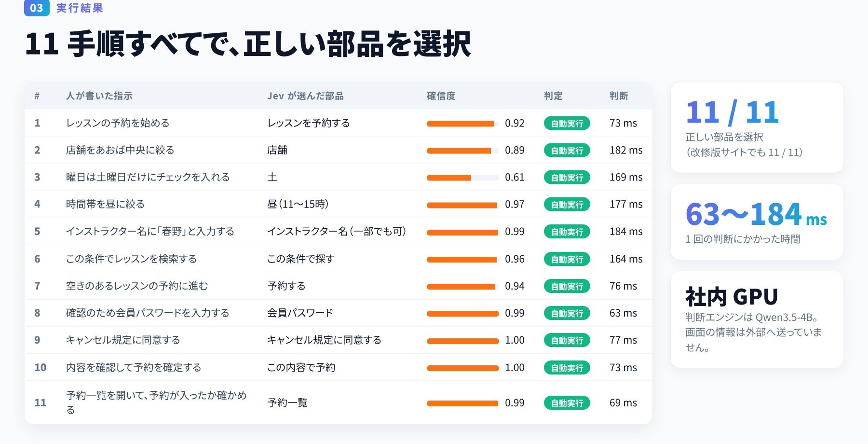Click column header '人が書いた指示'
Image resolution: width=868 pixels, height=444 pixels.
99,96
